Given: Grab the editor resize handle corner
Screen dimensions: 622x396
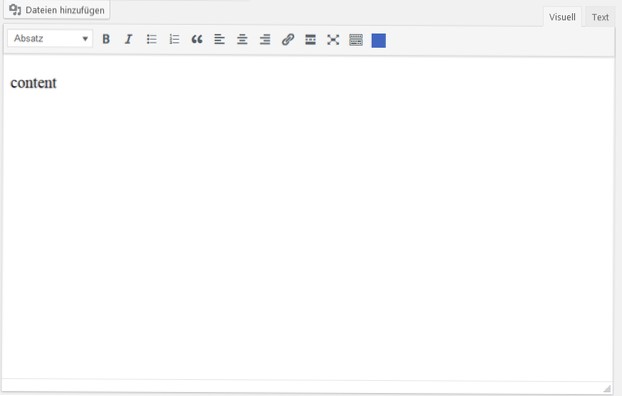Looking at the screenshot, I should click(607, 388).
